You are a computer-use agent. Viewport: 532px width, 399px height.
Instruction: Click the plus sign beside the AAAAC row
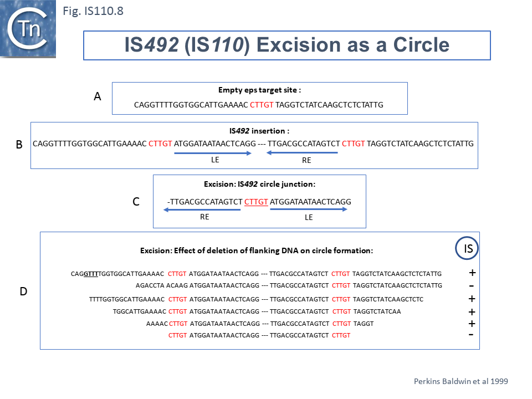[472, 324]
